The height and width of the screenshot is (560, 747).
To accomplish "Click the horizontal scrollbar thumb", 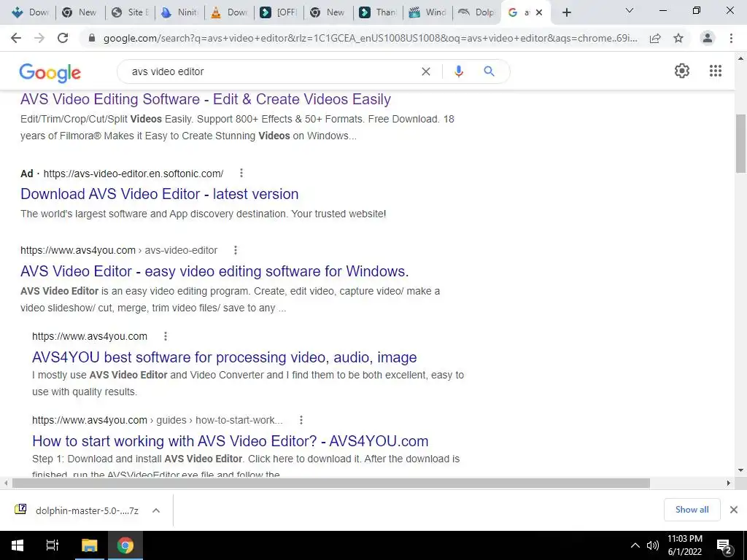I will point(331,483).
